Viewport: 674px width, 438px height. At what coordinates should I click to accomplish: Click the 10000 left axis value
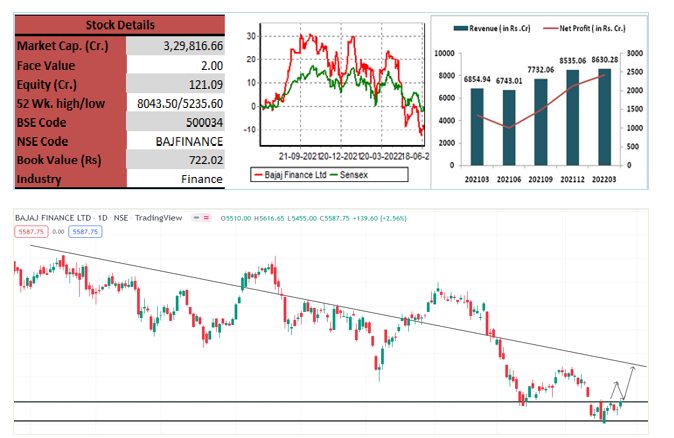point(444,53)
